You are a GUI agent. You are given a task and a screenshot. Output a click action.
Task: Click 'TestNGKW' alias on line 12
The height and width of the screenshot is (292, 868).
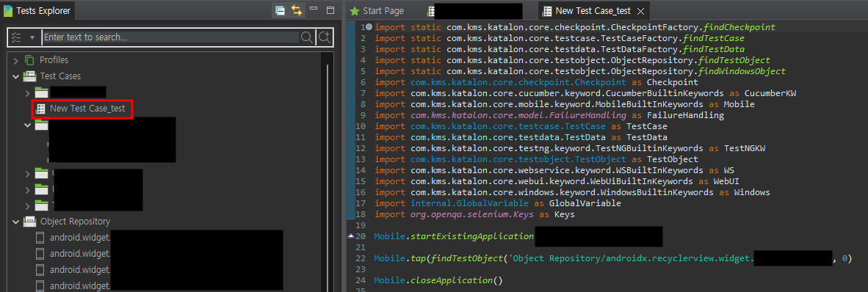click(x=745, y=149)
